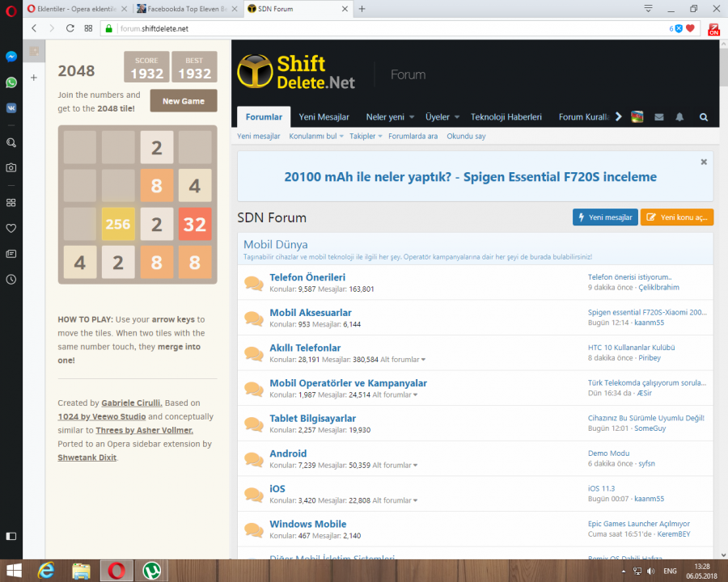Go back to previous page

point(34,28)
